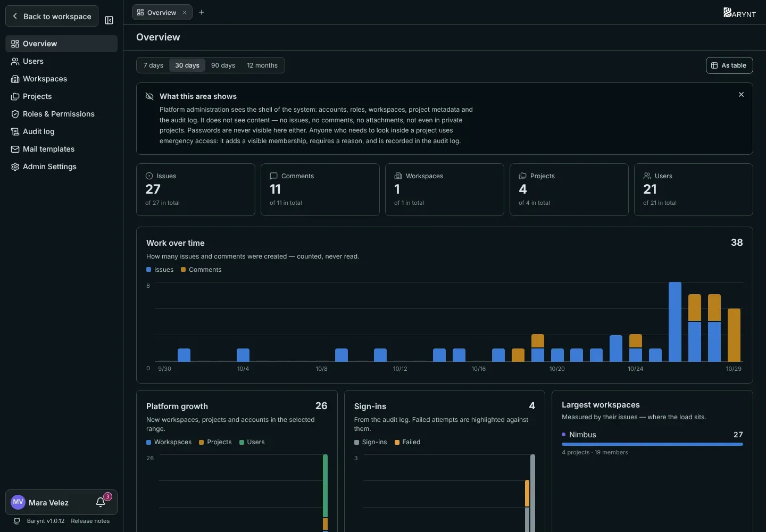Screen dimensions: 766x532
Task: Click the Work over time total 38
Action: pyautogui.click(x=737, y=243)
